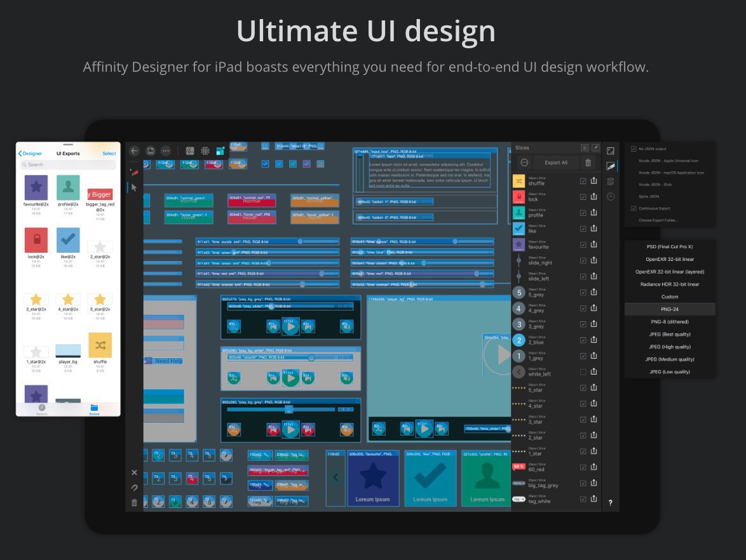Click the time_red_sml slider knob
The image size is (746, 560).
point(322,274)
